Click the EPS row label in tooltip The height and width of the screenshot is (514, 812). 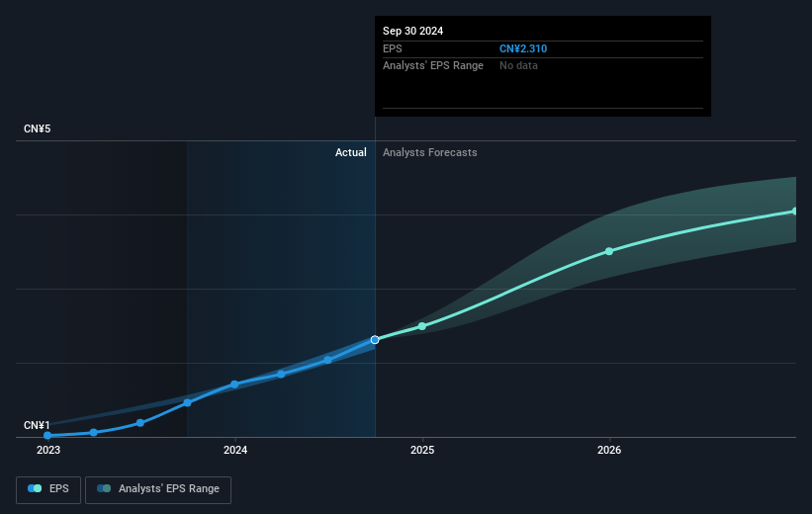point(392,48)
